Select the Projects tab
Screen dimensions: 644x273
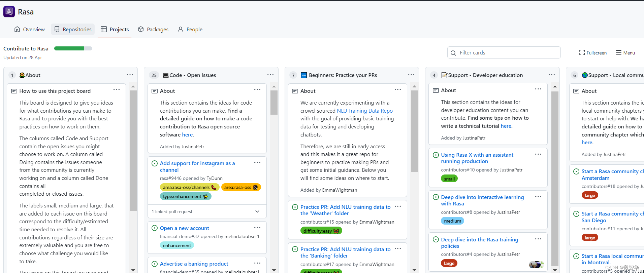(115, 29)
